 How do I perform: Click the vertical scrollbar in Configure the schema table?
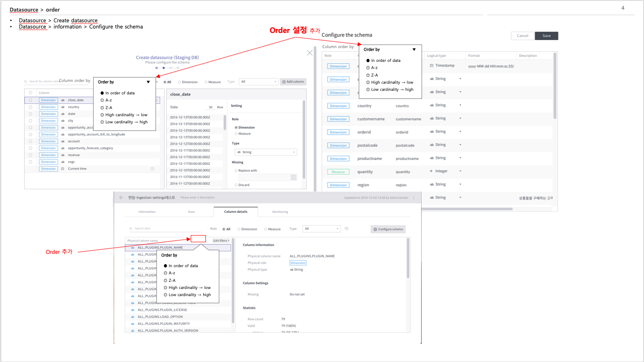point(554,85)
